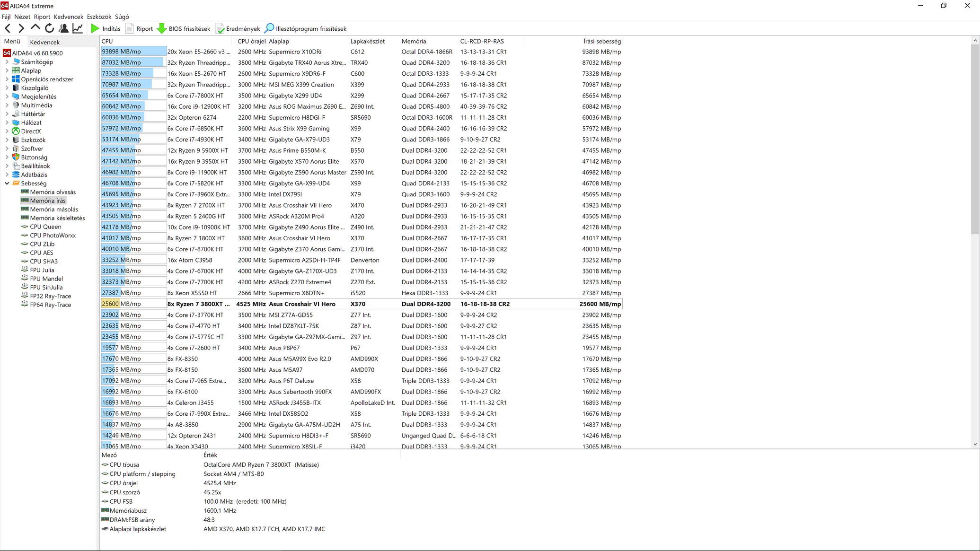Click the Up level arrow icon
This screenshot has height=551, width=980.
tap(35, 29)
